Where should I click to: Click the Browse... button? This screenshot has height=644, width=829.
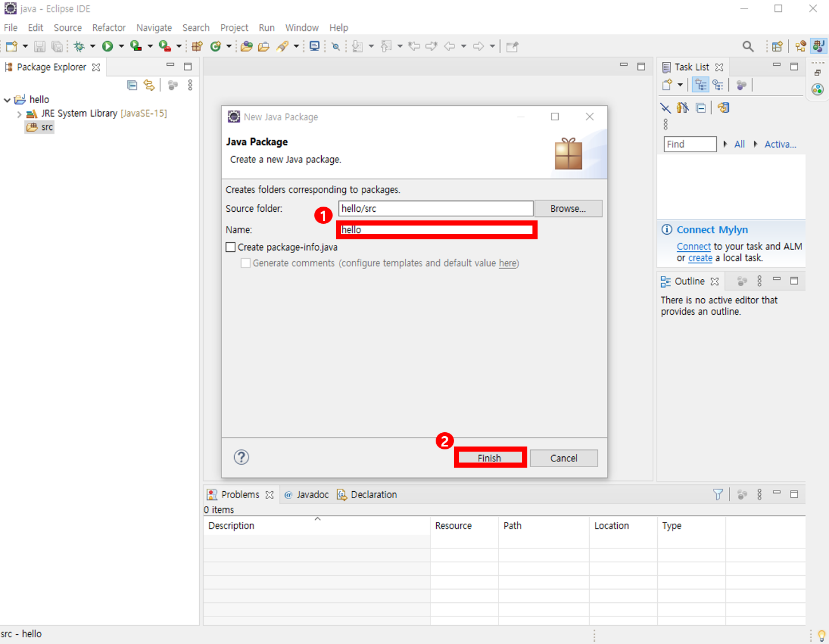568,208
